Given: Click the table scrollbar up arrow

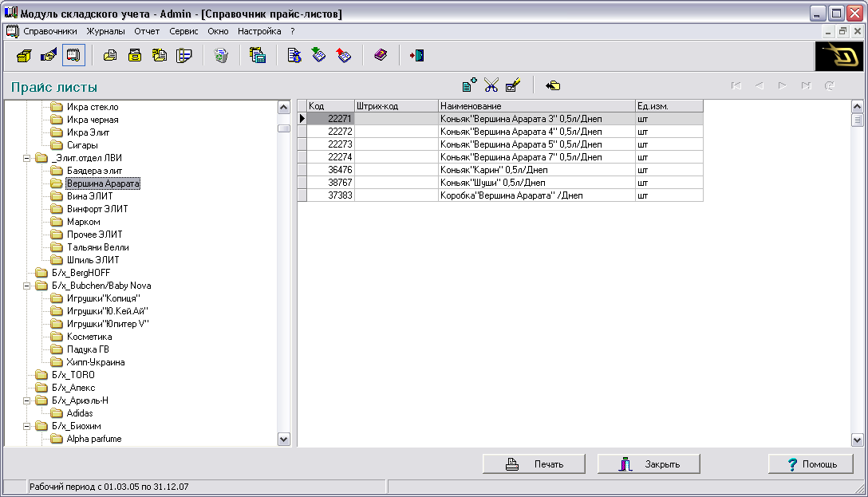Looking at the screenshot, I should pos(857,106).
